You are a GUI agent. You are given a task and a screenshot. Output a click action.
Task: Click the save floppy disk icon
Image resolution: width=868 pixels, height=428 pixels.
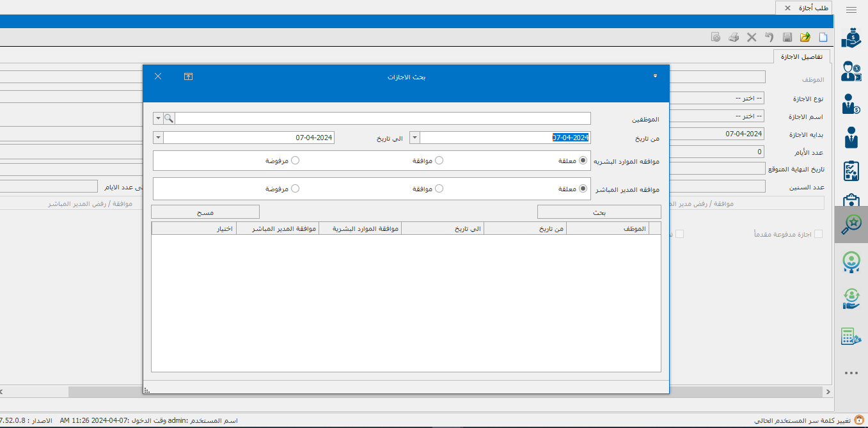pyautogui.click(x=787, y=38)
